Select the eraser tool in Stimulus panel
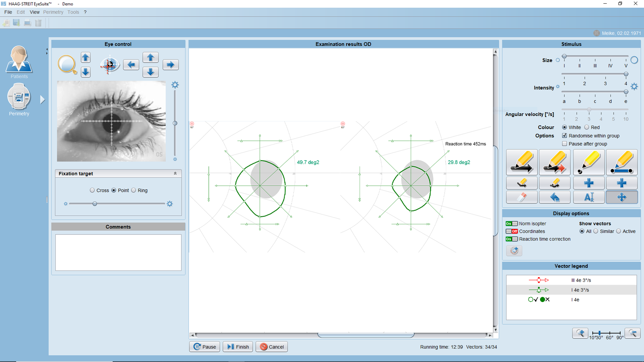The width and height of the screenshot is (644, 362). coord(521,197)
